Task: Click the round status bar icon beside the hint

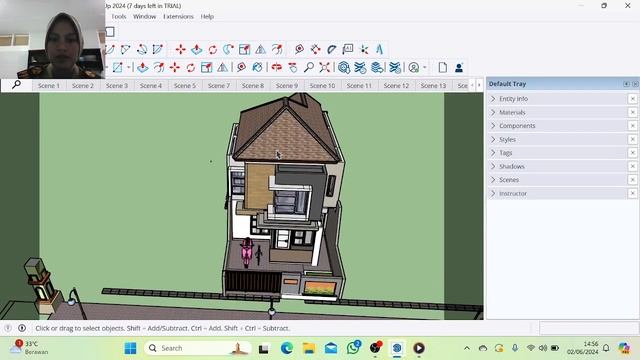Action: 22,328
